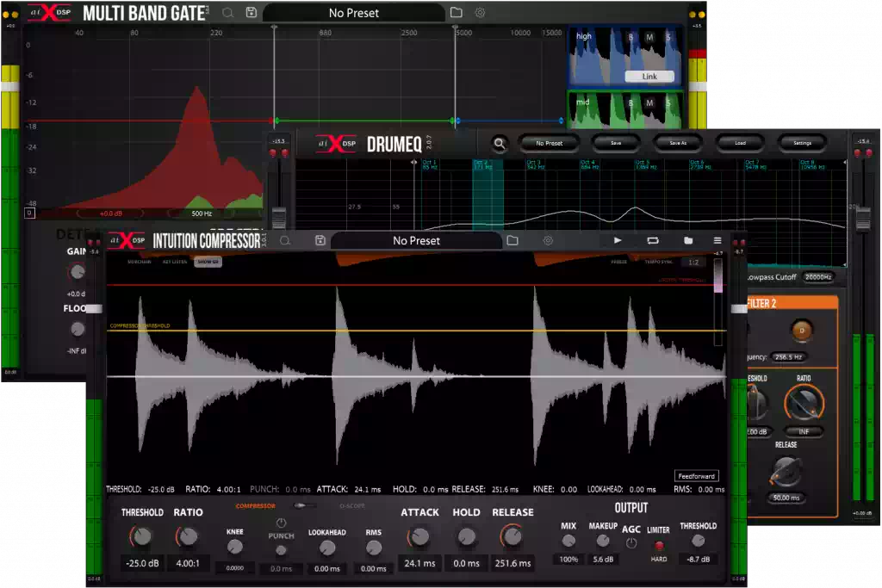This screenshot has width=882, height=588.
Task: Click Save button in DrumEQ
Action: (616, 144)
